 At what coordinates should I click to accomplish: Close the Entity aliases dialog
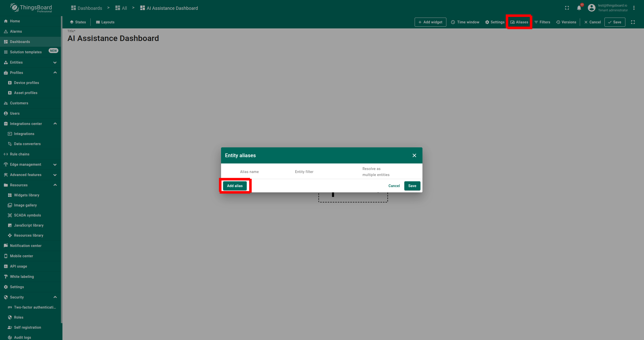tap(414, 155)
